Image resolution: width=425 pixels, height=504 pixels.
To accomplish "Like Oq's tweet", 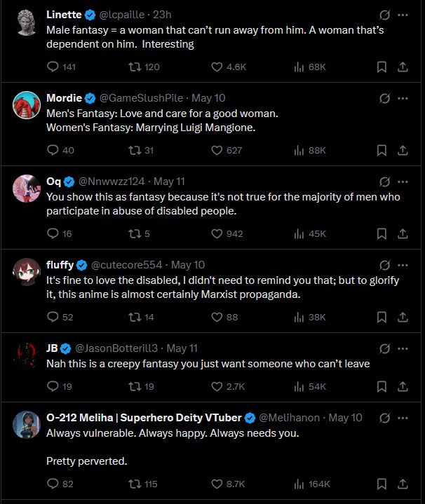I will tap(217, 233).
